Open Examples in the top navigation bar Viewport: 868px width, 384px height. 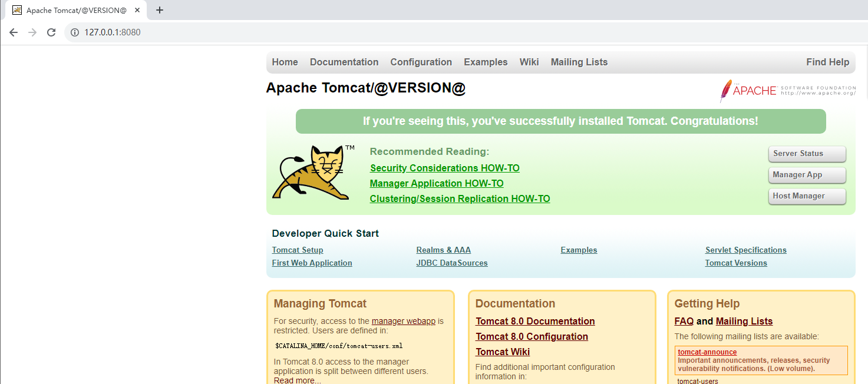[486, 62]
